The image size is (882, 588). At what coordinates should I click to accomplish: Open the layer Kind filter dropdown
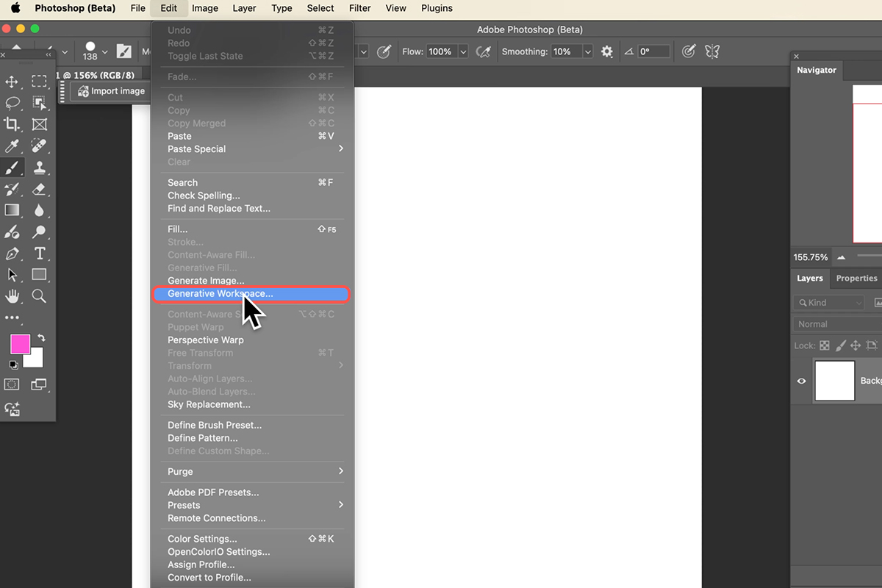(829, 302)
